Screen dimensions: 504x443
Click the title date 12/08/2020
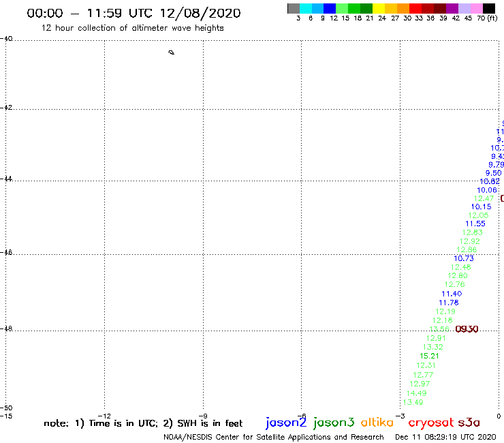click(x=200, y=13)
